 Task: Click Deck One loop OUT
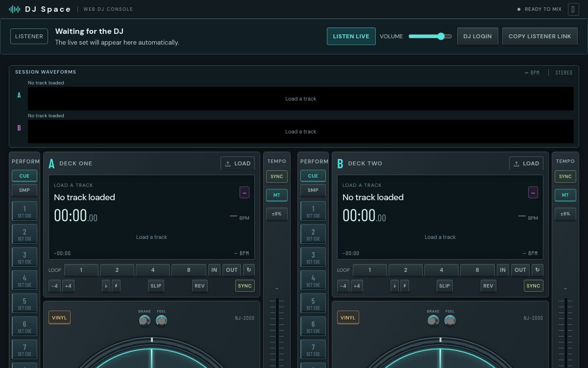coord(232,270)
